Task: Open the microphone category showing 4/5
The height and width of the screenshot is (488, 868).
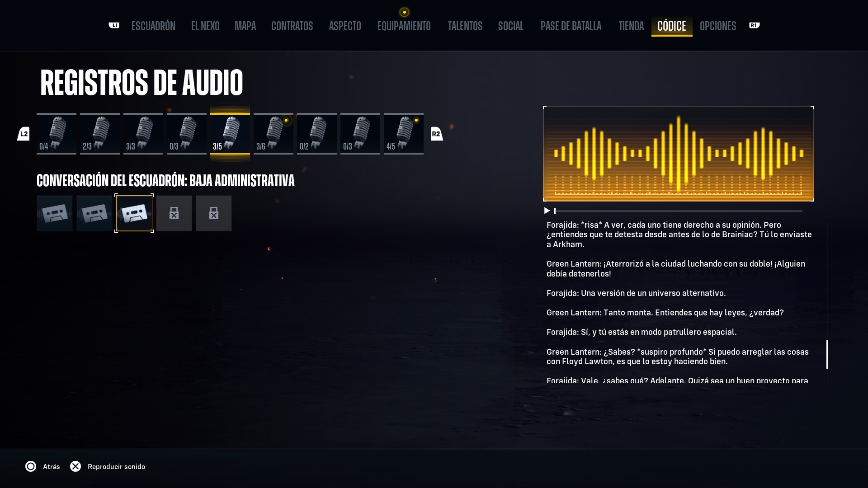Action: click(x=404, y=134)
